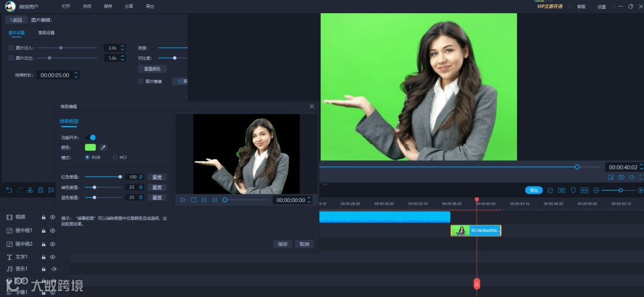The image size is (644, 297).
Task: Click the 导出 top menu item
Action: pyautogui.click(x=150, y=7)
